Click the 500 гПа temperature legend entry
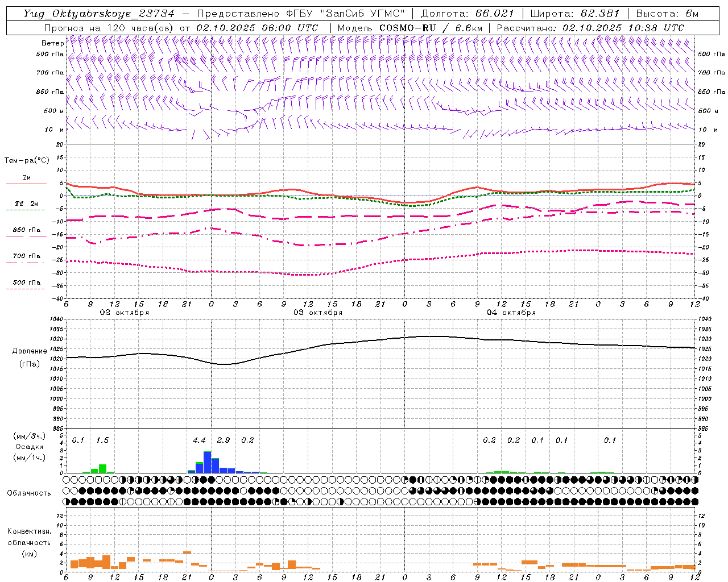The height and width of the screenshot is (582, 728). [26, 284]
